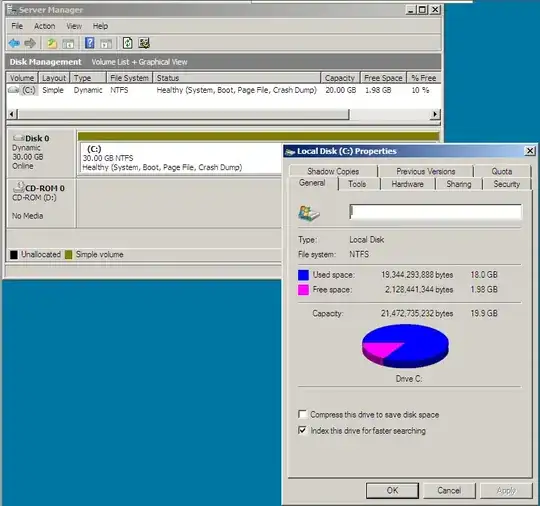
Task: Click OK in the Properties dialog
Action: click(392, 490)
